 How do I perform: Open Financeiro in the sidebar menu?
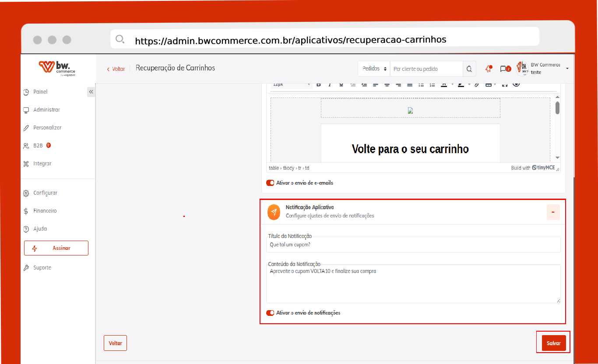(x=45, y=211)
